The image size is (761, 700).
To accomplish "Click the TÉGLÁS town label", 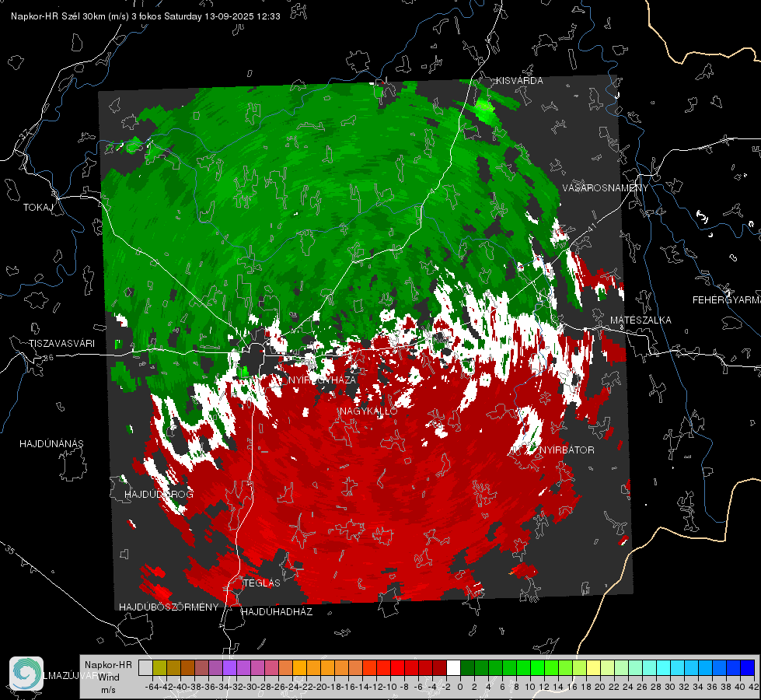I will pyautogui.click(x=262, y=583).
